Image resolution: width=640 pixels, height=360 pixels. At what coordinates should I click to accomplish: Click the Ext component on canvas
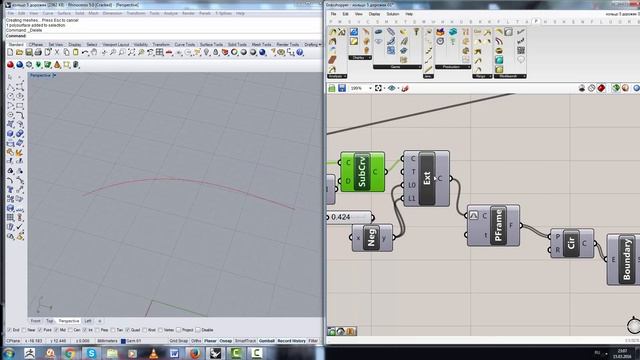click(427, 178)
